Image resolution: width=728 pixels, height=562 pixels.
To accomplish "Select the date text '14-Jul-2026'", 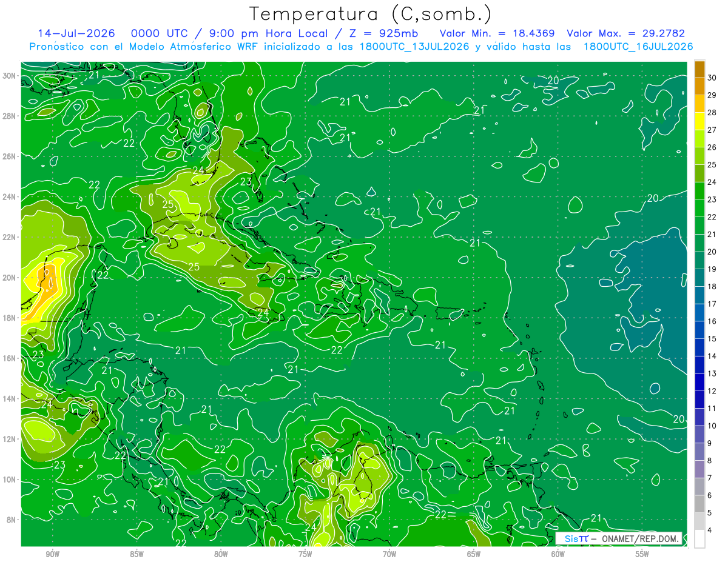I will [x=76, y=33].
